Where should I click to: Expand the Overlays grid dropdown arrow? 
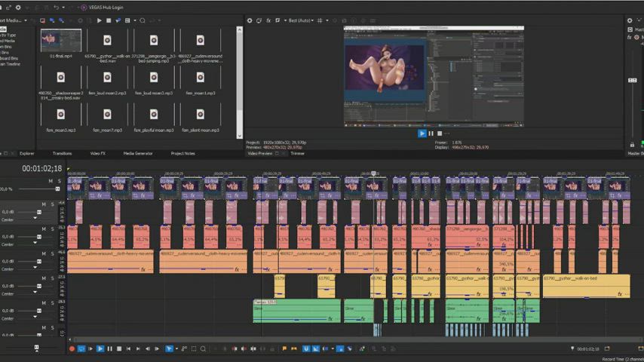(327, 20)
